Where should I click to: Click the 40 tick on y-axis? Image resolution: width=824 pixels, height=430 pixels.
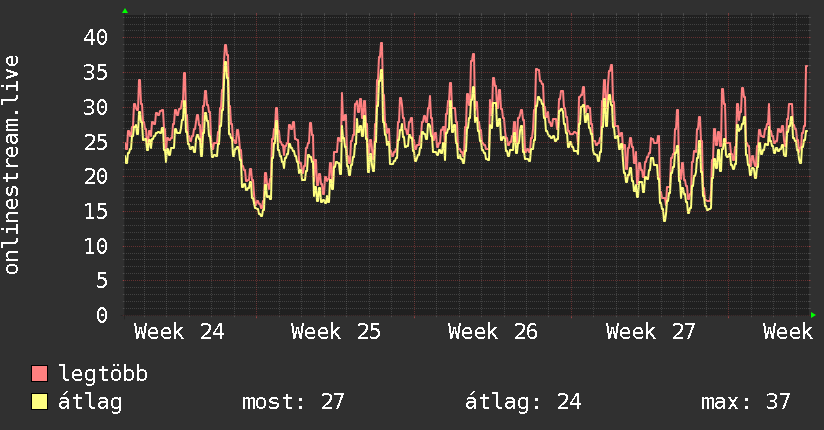coord(96,37)
